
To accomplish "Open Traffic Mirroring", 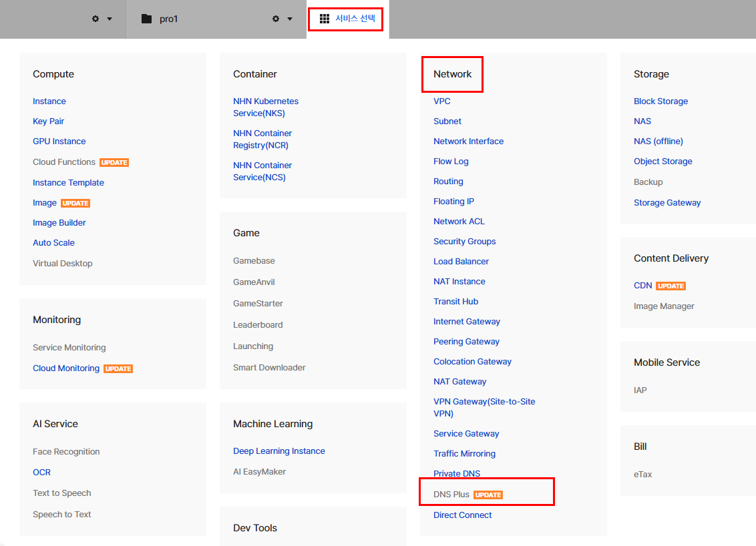I will coord(464,453).
